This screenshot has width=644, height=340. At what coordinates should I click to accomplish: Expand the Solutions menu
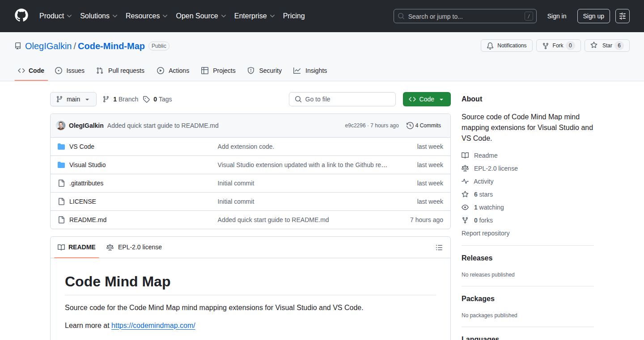(99, 16)
